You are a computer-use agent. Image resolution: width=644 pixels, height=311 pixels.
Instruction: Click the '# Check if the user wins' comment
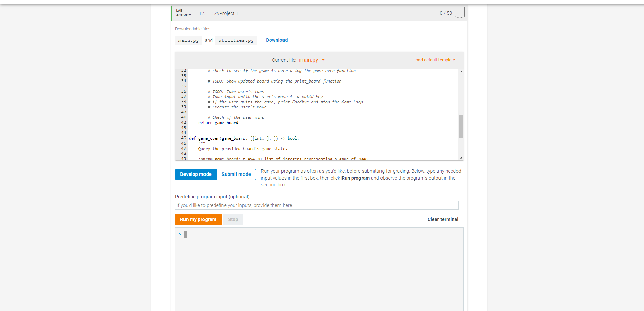(x=236, y=117)
